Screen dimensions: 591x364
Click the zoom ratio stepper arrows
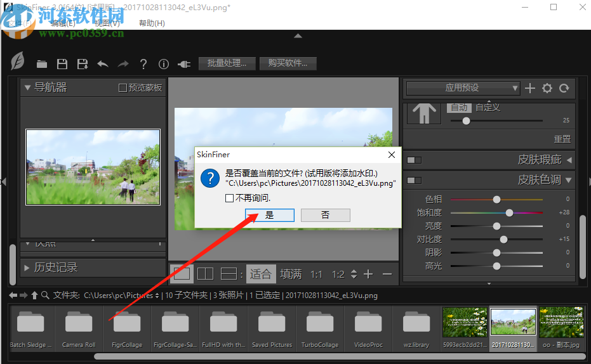tap(354, 274)
